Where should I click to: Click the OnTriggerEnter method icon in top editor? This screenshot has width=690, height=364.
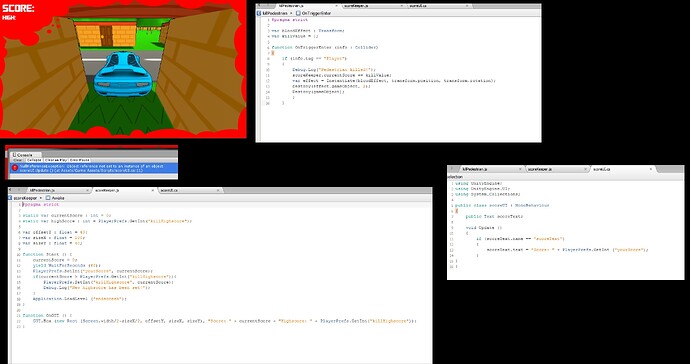click(x=298, y=13)
